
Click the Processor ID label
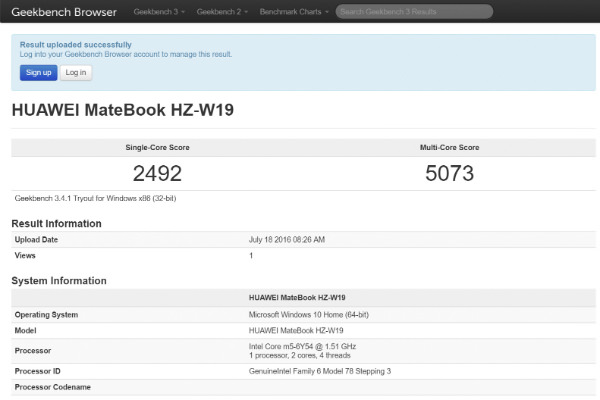tap(38, 371)
